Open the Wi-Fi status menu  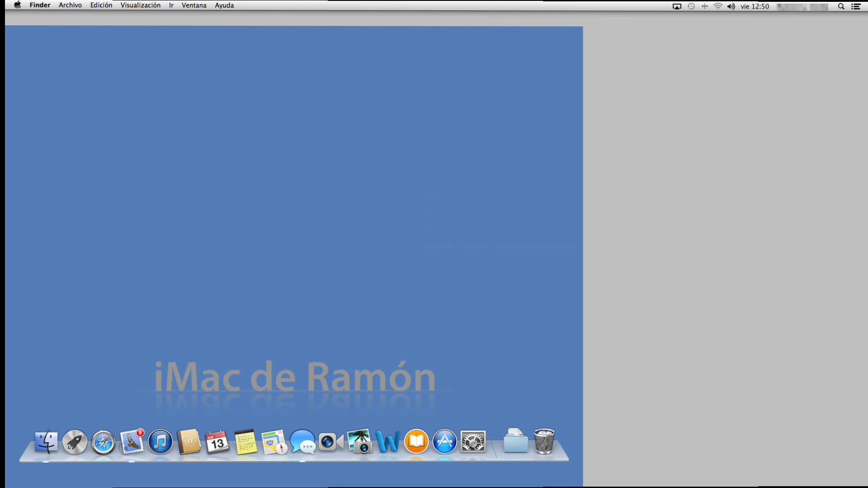click(x=718, y=6)
